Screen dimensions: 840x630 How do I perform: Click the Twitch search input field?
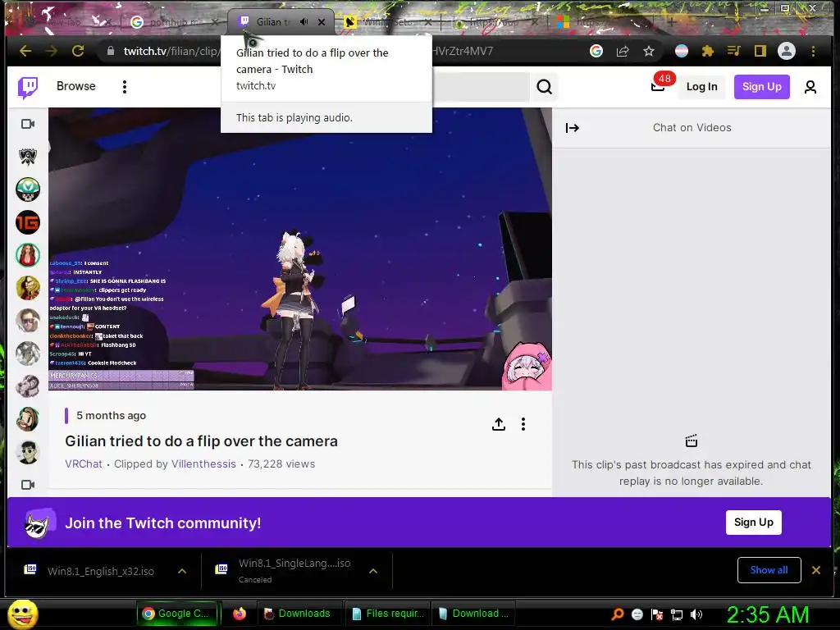coord(481,87)
